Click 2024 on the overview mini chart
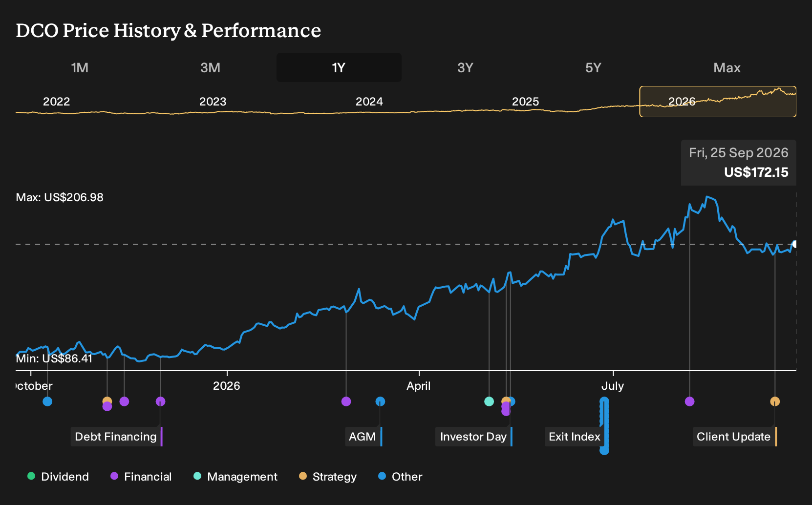 click(x=369, y=102)
